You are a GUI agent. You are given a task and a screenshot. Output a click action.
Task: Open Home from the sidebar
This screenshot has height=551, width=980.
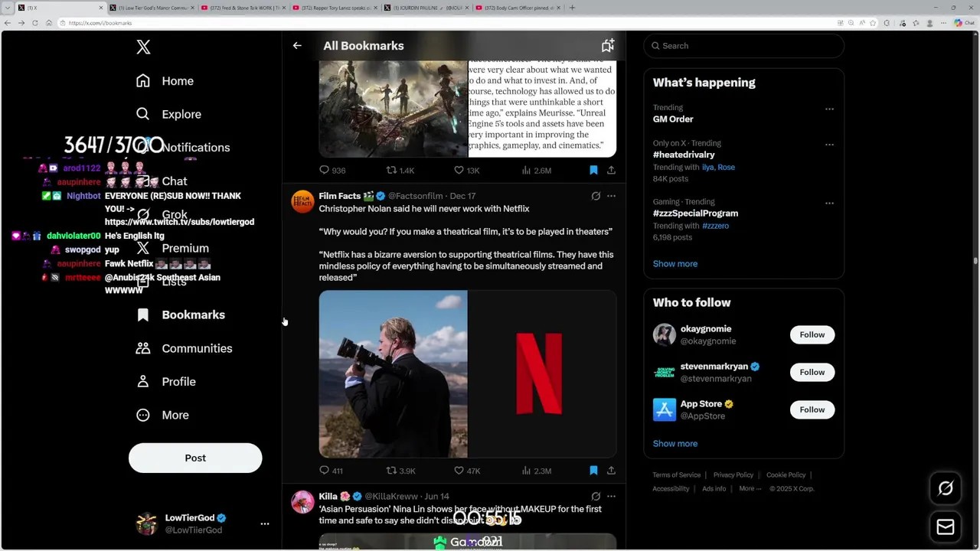[165, 81]
